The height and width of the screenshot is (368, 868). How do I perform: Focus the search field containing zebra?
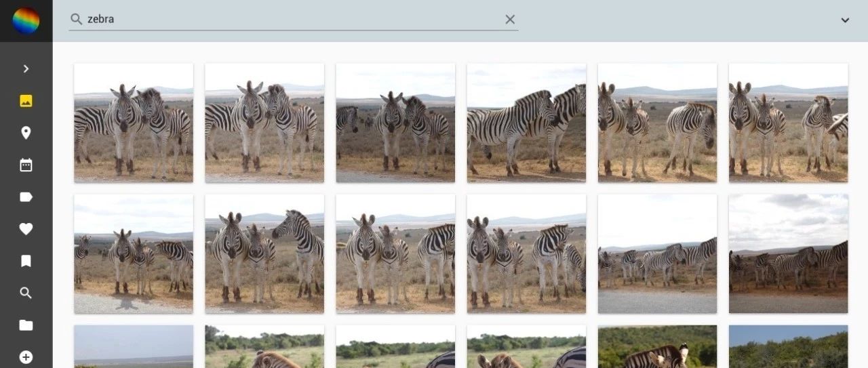pyautogui.click(x=294, y=19)
